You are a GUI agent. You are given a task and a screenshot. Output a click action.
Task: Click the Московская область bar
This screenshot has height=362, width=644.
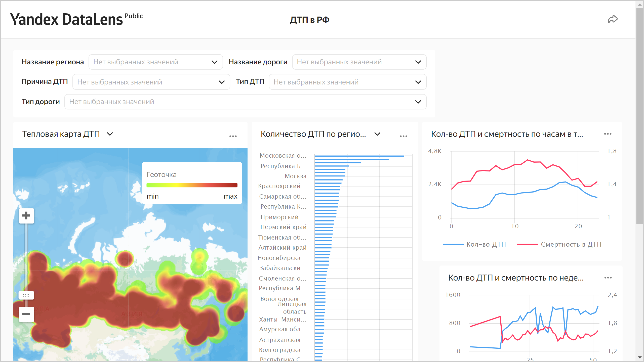point(359,156)
